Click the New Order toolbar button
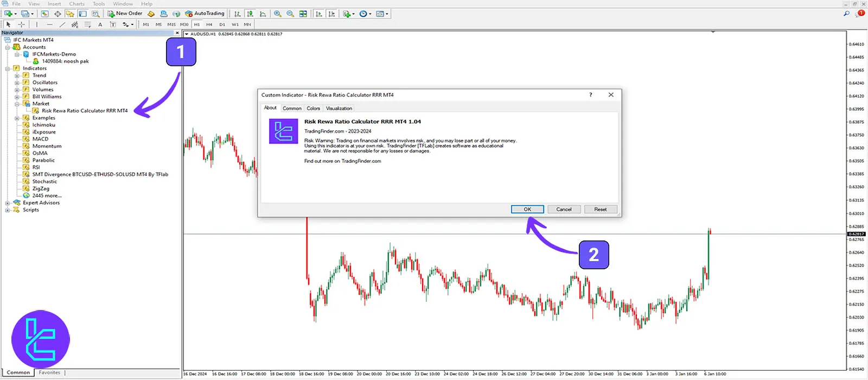This screenshot has width=868, height=380. coord(125,14)
